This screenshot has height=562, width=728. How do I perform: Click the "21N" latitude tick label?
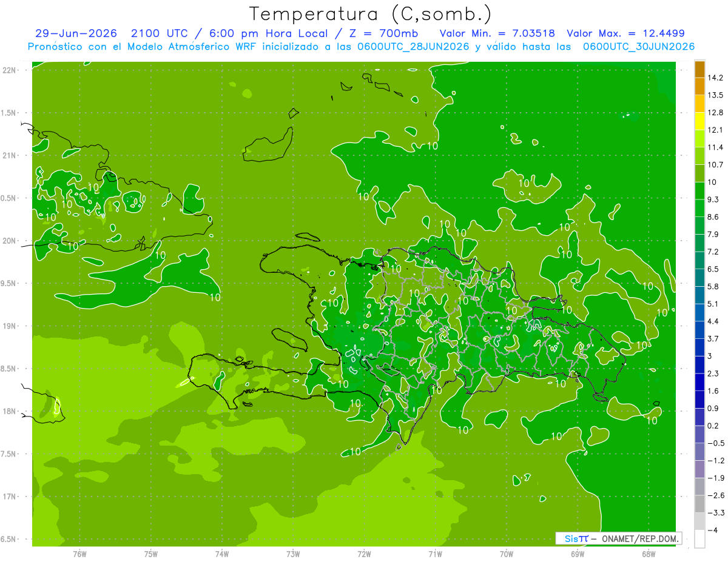coord(10,155)
